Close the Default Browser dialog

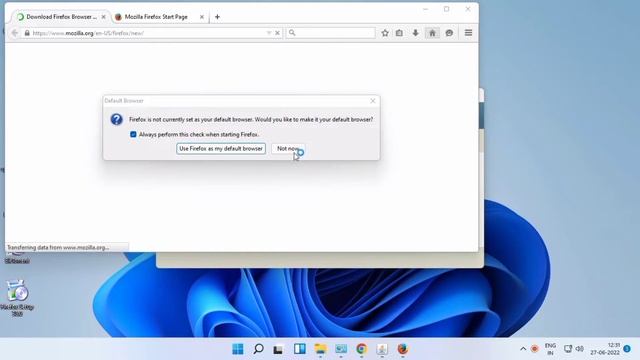click(373, 101)
